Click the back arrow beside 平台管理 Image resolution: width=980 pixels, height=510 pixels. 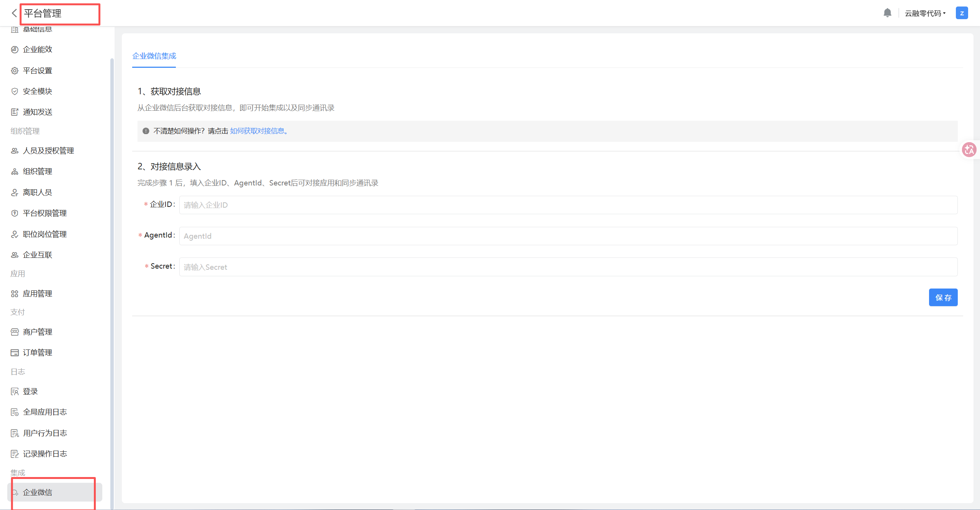(14, 13)
